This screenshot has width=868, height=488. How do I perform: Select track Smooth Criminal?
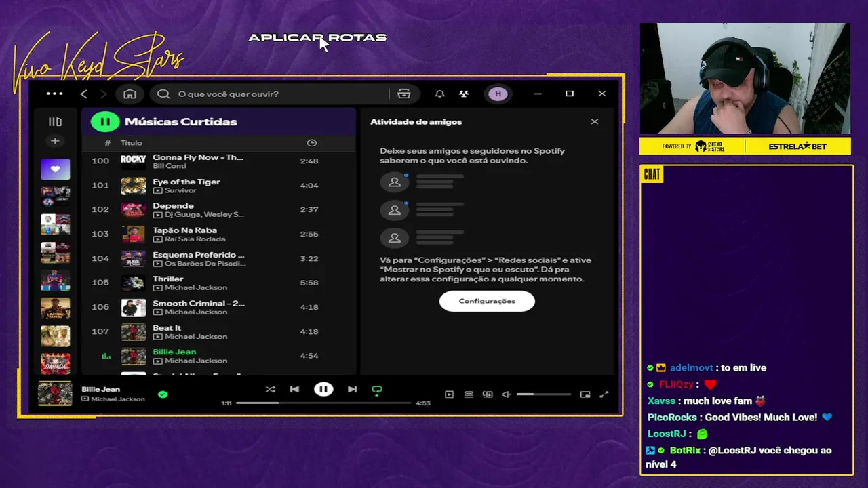(218, 308)
